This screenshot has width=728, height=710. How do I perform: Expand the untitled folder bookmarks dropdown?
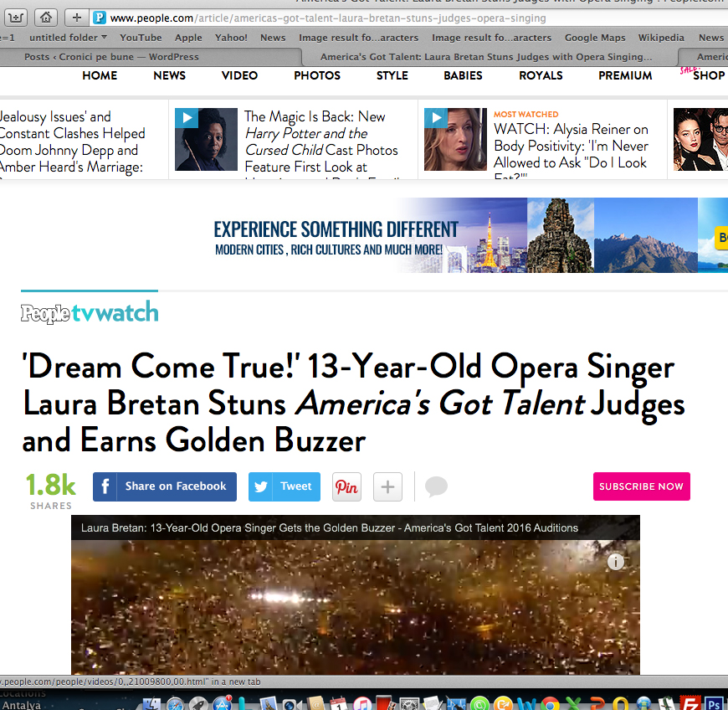(x=69, y=38)
